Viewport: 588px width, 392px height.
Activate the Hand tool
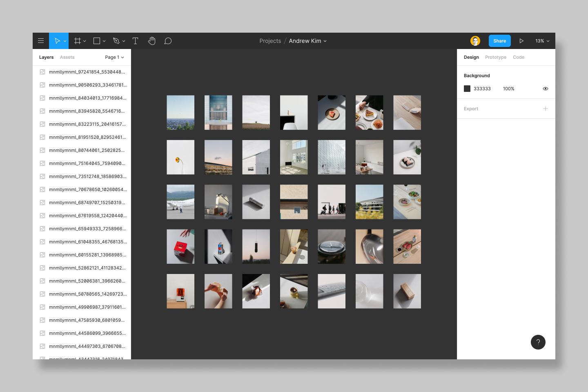tap(151, 41)
